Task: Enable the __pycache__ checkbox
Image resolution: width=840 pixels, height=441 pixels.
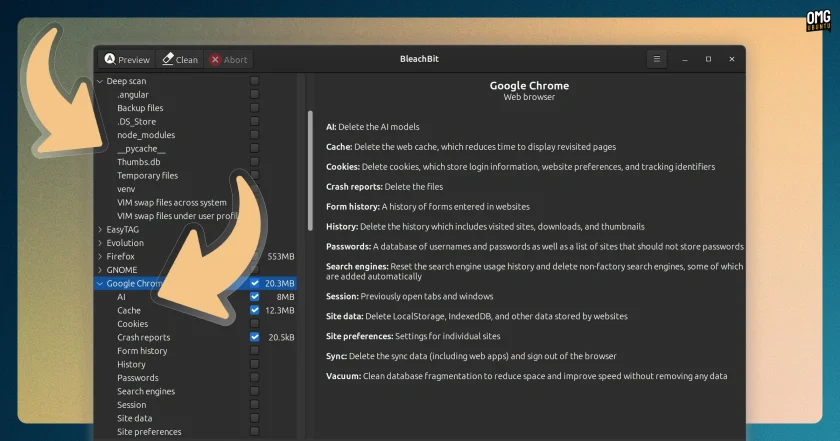Action: 254,148
